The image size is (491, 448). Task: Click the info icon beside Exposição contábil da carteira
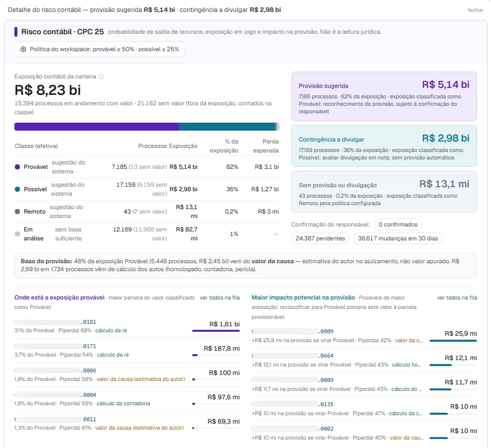click(x=101, y=76)
